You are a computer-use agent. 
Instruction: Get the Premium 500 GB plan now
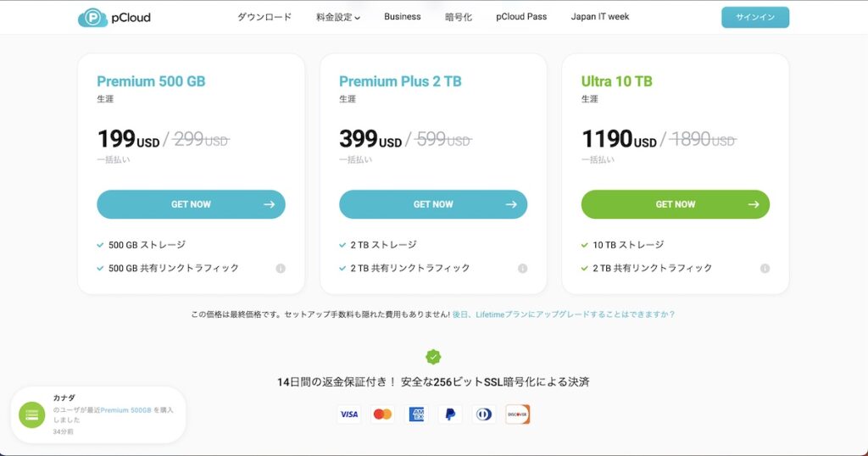point(191,204)
